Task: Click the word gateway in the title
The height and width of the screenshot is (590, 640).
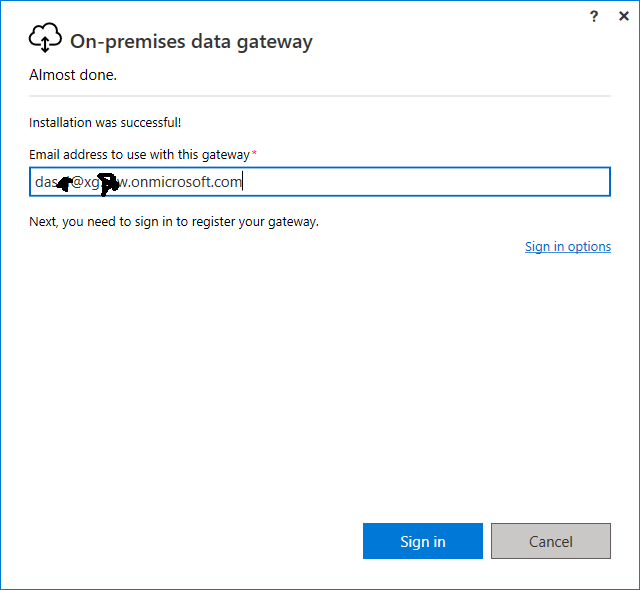Action: pyautogui.click(x=275, y=42)
